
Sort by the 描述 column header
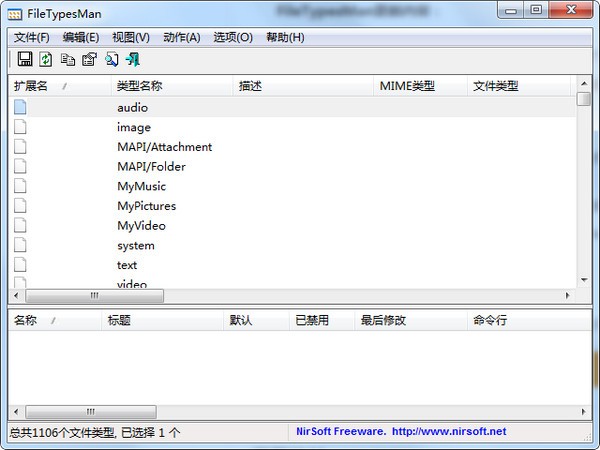pos(303,86)
